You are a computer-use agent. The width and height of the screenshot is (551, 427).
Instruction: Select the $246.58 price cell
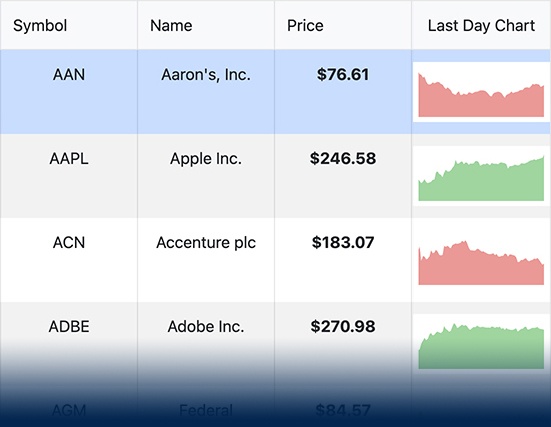(343, 176)
